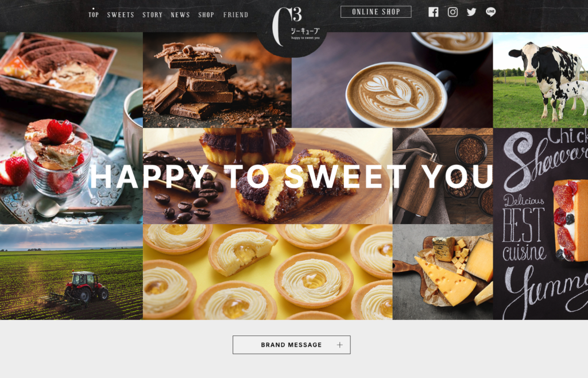Viewport: 588px width, 378px height.
Task: Open the SWEETS menu item
Action: pyautogui.click(x=121, y=14)
